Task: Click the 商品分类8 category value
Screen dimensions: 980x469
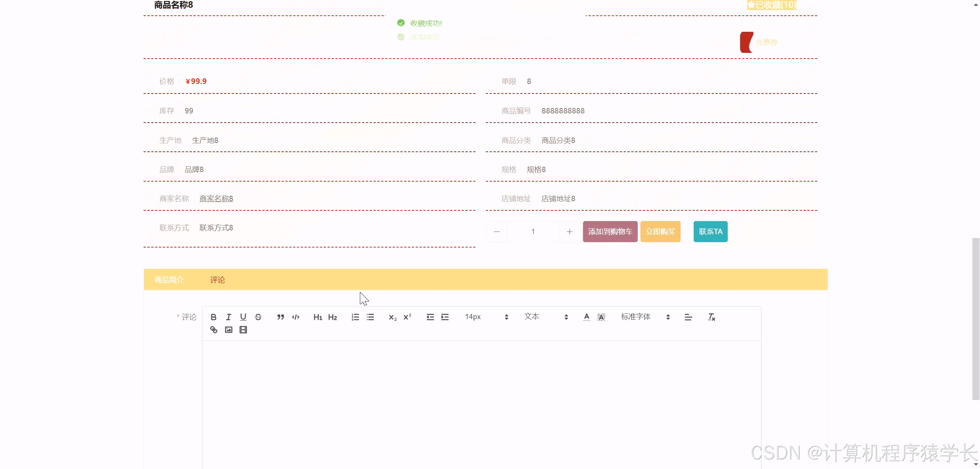Action: [558, 140]
